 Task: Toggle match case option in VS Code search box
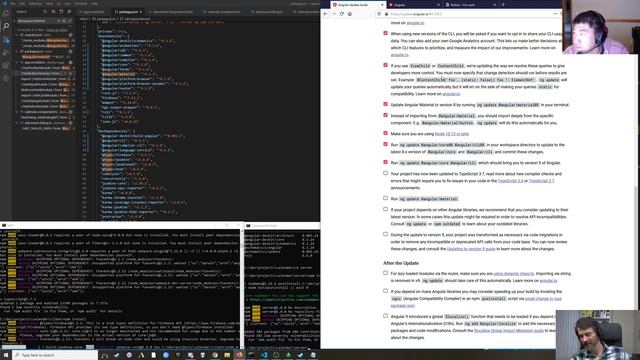(x=59, y=21)
